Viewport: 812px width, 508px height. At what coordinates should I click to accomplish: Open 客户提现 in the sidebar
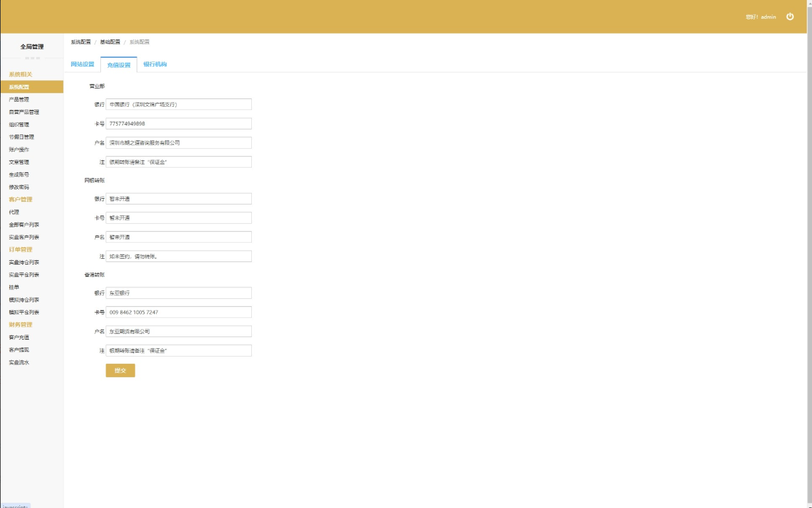[x=19, y=350]
